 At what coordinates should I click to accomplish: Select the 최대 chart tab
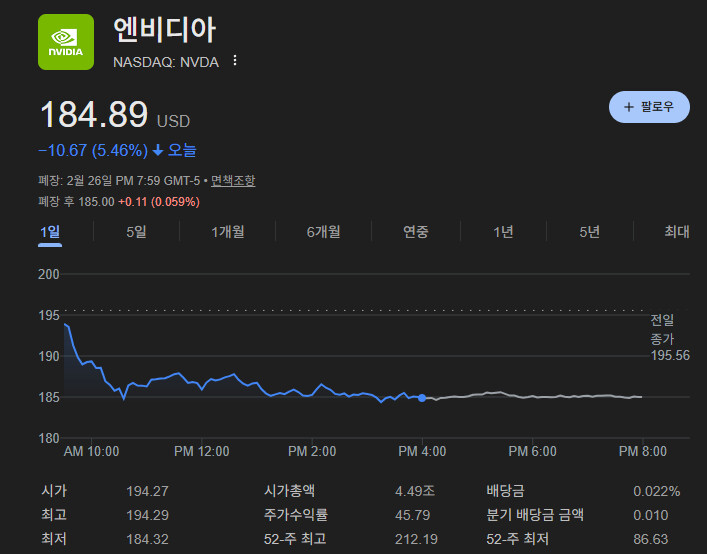(x=677, y=232)
